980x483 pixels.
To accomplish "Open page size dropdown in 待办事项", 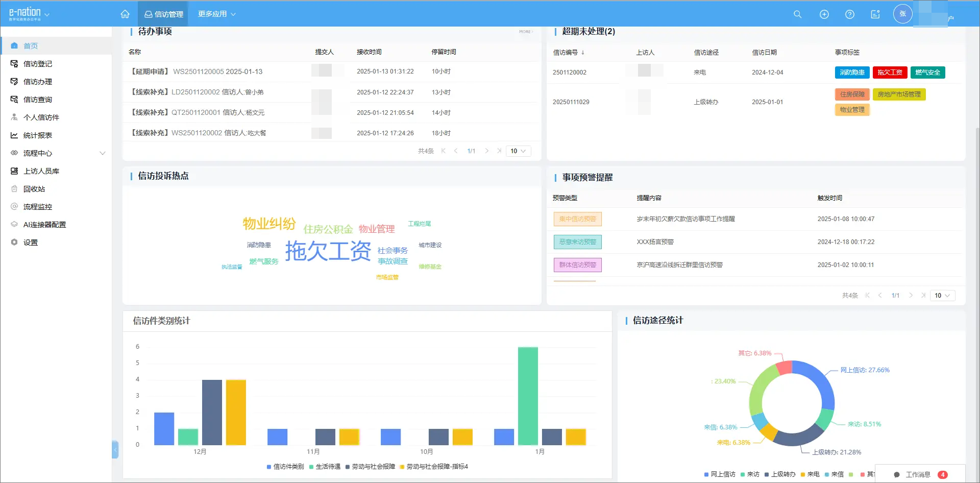I will coord(518,151).
